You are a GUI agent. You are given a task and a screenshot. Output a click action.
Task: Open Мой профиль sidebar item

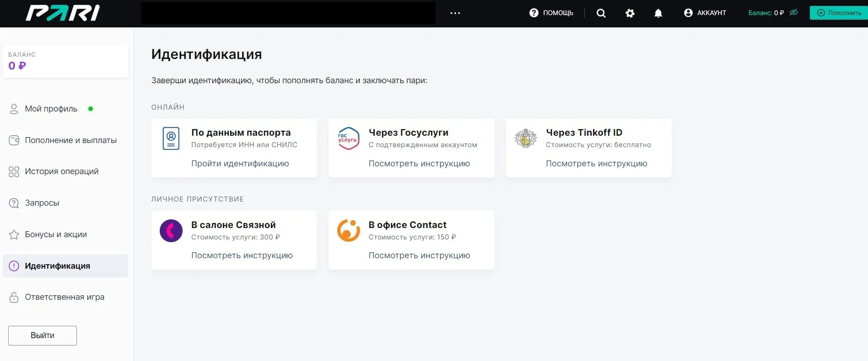(65, 109)
